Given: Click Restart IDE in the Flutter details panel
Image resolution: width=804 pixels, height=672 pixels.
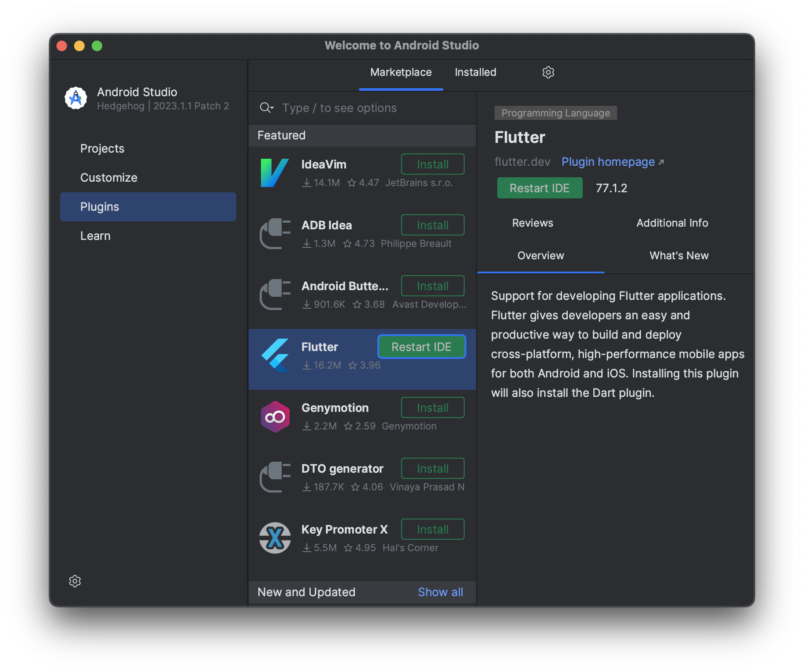Looking at the screenshot, I should pyautogui.click(x=540, y=188).
